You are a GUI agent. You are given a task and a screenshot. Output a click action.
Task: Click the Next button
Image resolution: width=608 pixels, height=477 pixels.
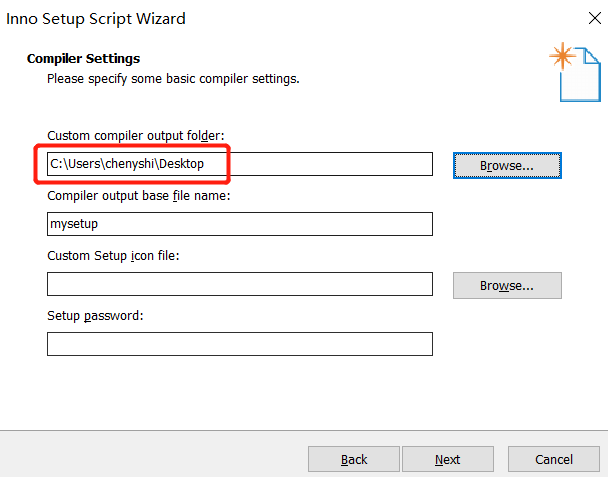click(447, 459)
